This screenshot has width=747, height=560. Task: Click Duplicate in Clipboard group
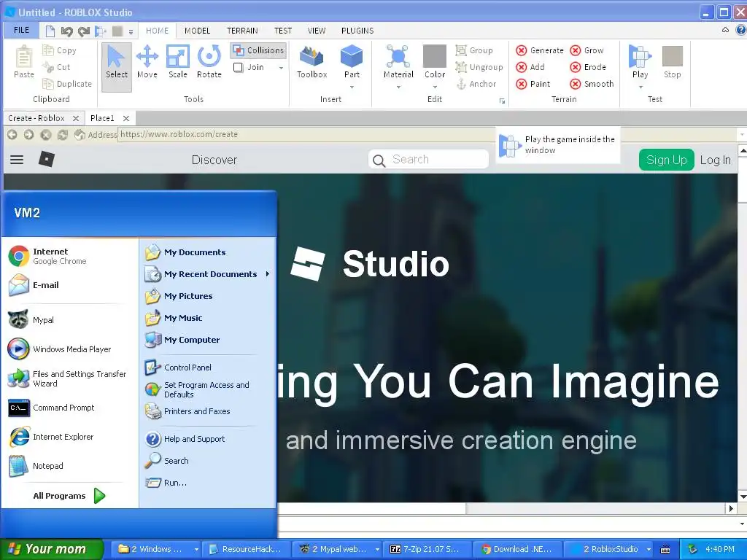click(x=66, y=84)
